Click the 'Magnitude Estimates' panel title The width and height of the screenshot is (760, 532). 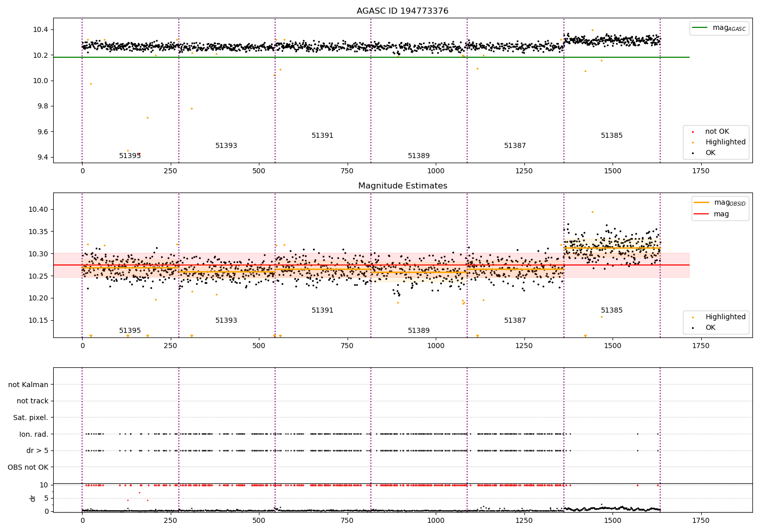[402, 186]
